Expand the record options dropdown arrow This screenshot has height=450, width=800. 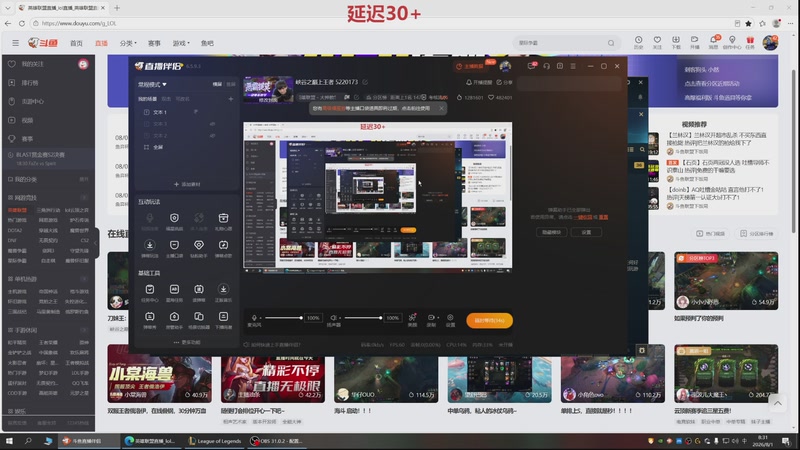(x=438, y=318)
